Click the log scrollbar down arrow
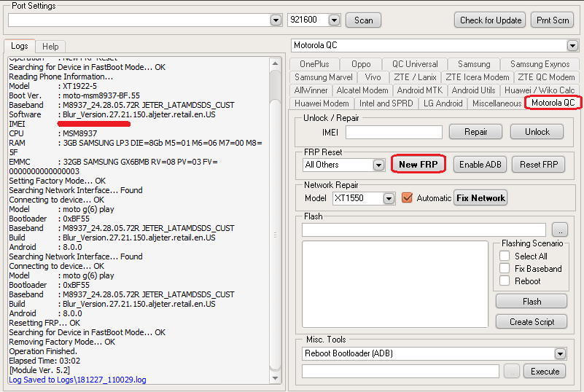584x392 pixels. (x=275, y=378)
